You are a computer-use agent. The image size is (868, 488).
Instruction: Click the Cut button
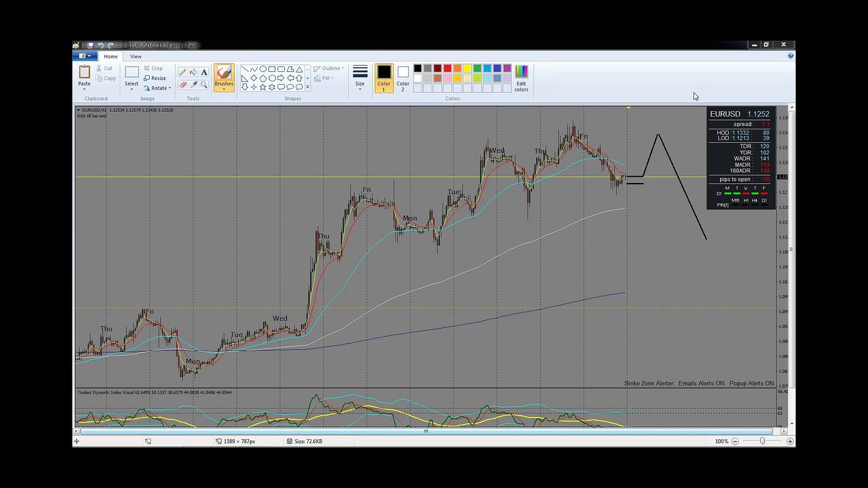[104, 68]
